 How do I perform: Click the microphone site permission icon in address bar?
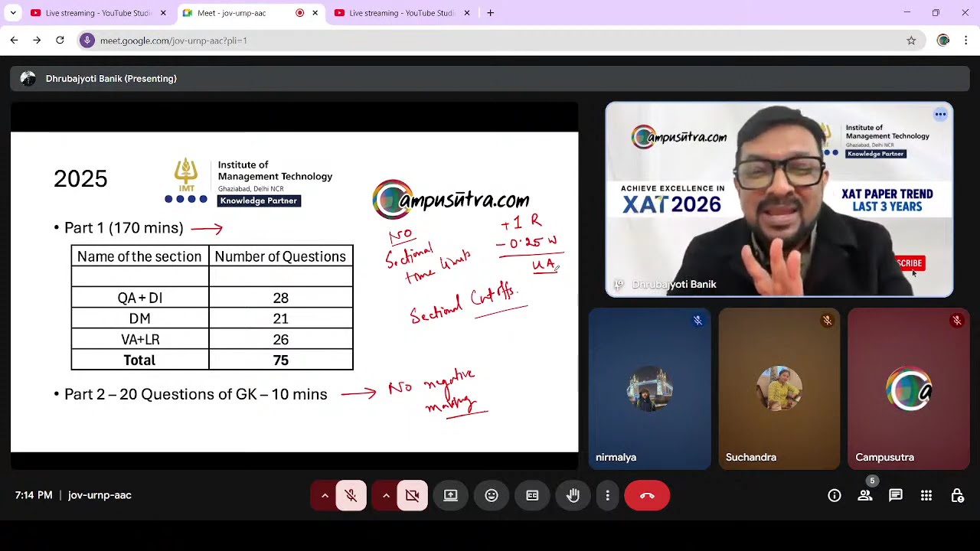pyautogui.click(x=87, y=40)
